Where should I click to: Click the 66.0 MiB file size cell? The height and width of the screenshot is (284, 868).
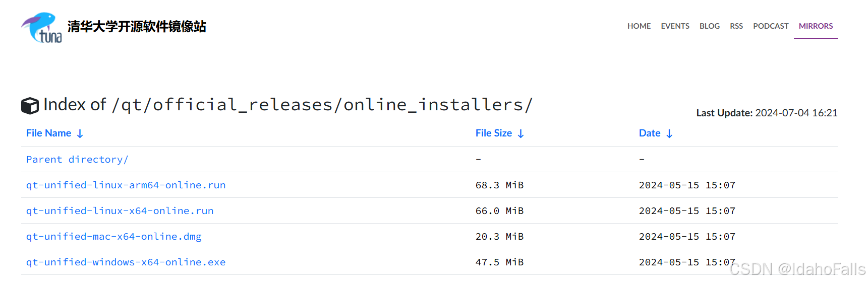[x=499, y=211]
